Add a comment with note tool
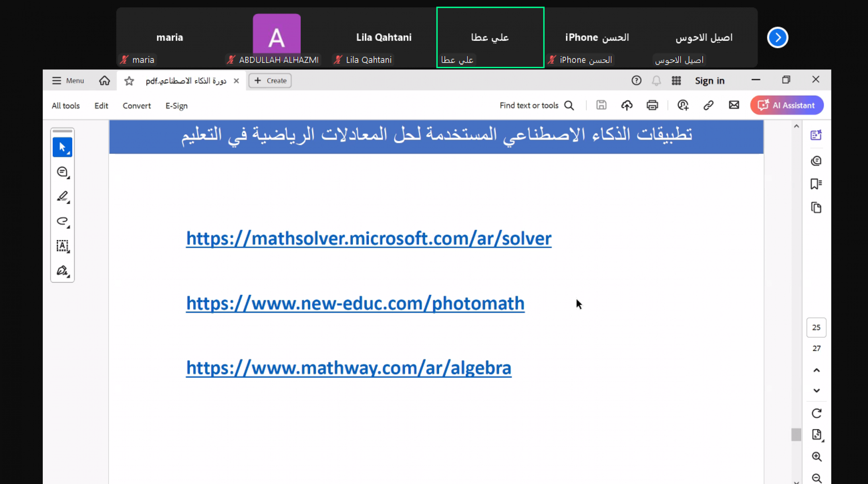This screenshot has height=484, width=868. 62,172
